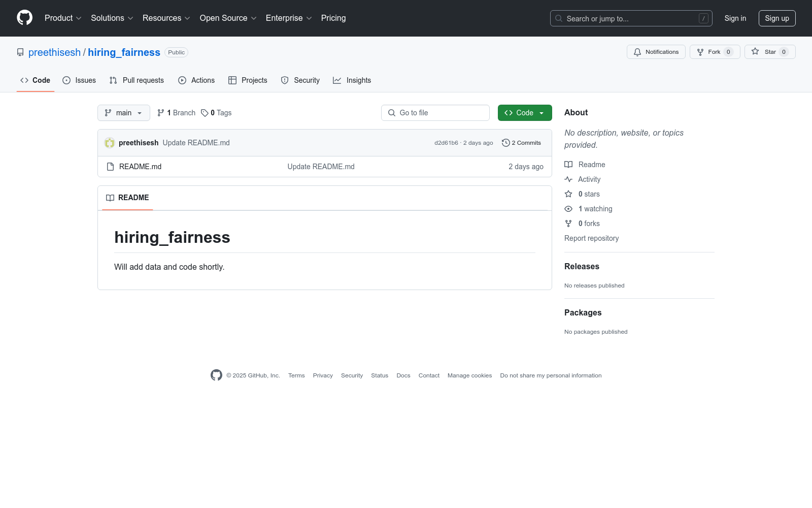Click the clock icon beside 2 Commits
Screen dimensions: 812x508
pos(505,143)
